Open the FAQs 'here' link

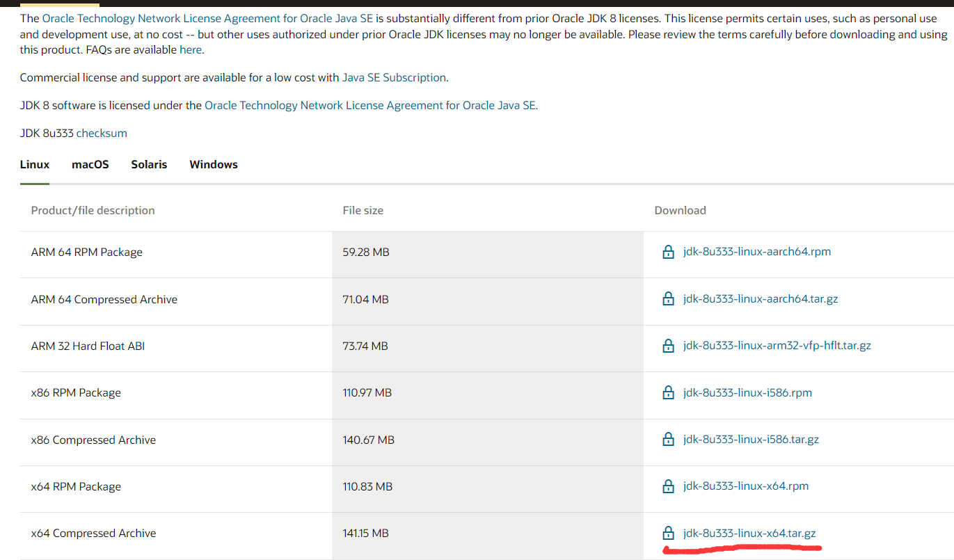(191, 49)
